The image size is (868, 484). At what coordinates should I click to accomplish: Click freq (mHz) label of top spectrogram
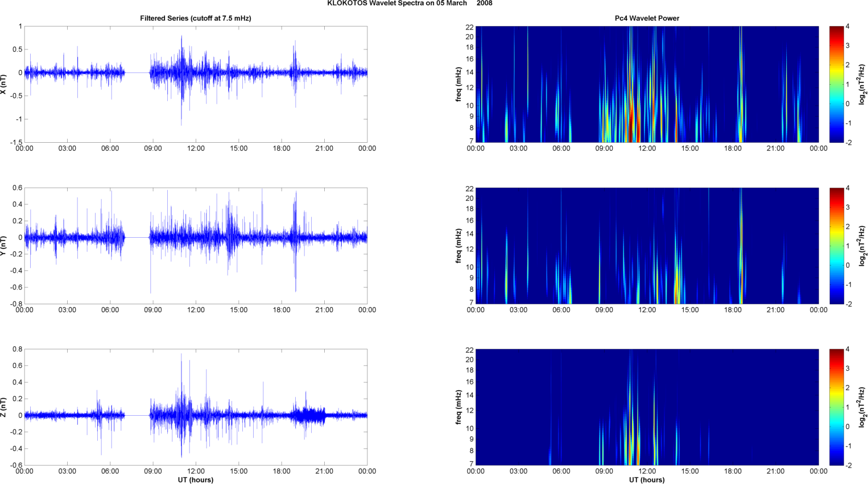click(x=458, y=84)
